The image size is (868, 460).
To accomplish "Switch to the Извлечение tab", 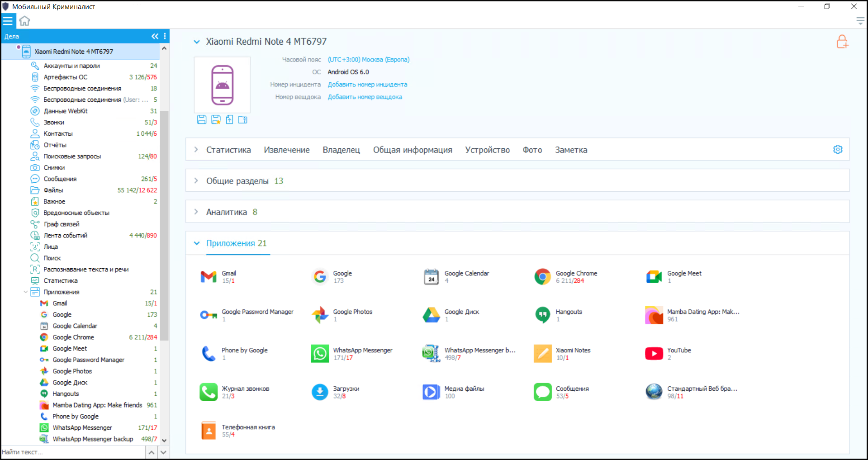I will pos(287,150).
